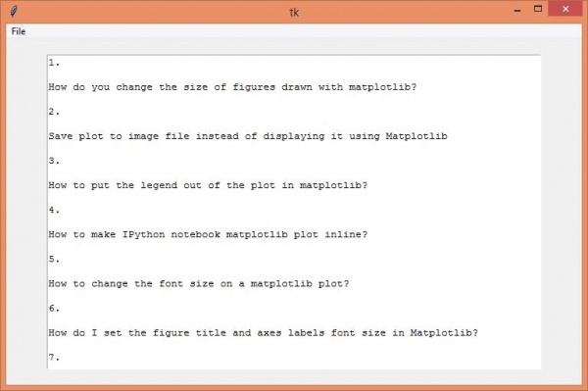
Task: Click the line numbered "1."
Action: tap(54, 63)
